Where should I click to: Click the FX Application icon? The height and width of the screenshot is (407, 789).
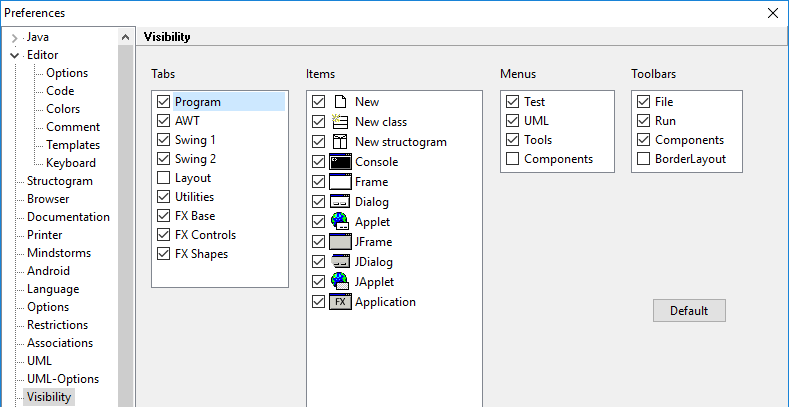pyautogui.click(x=339, y=302)
